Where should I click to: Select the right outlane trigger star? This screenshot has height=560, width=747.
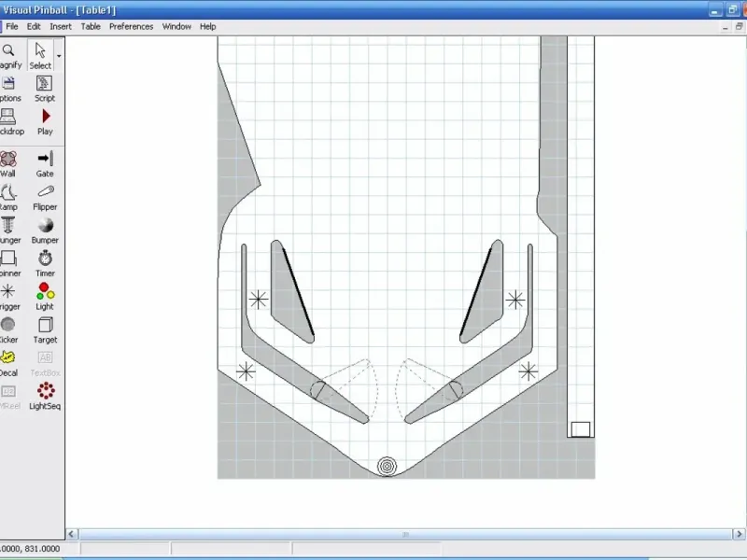529,371
